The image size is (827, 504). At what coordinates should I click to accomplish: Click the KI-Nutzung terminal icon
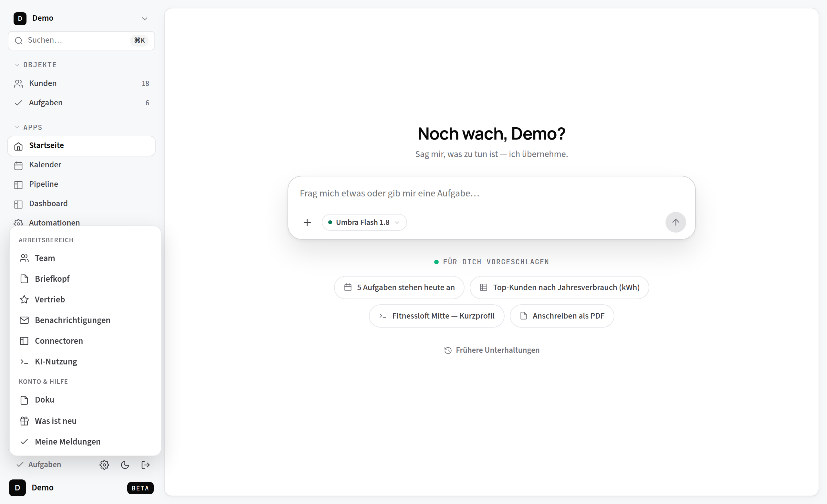24,362
